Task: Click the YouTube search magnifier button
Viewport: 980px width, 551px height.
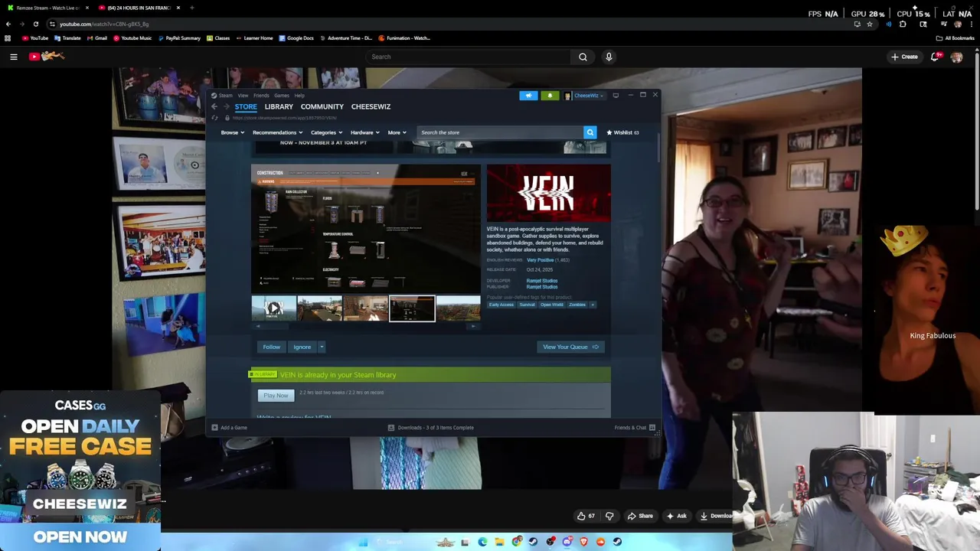Action: [x=583, y=57]
